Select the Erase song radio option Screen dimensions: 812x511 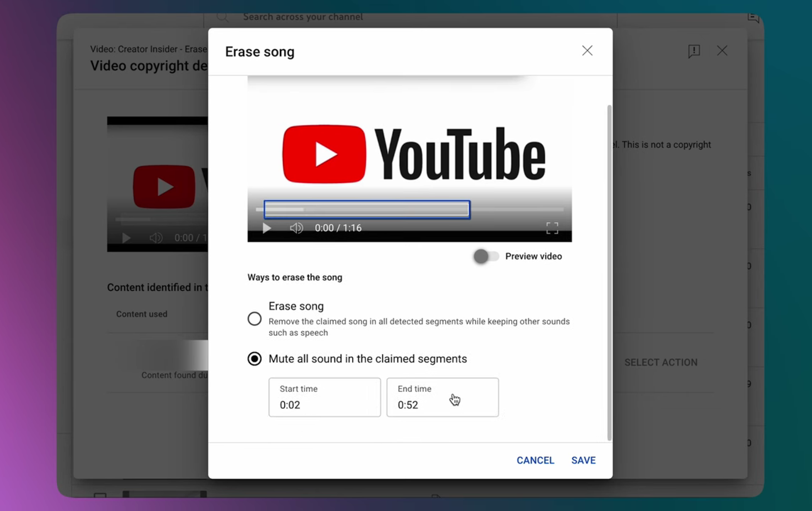coord(254,318)
